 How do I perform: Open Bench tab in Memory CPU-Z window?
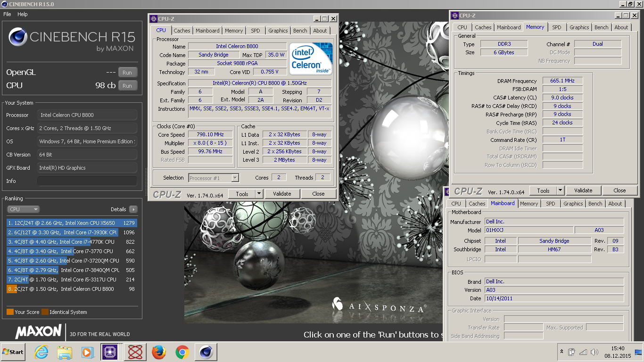tap(602, 27)
